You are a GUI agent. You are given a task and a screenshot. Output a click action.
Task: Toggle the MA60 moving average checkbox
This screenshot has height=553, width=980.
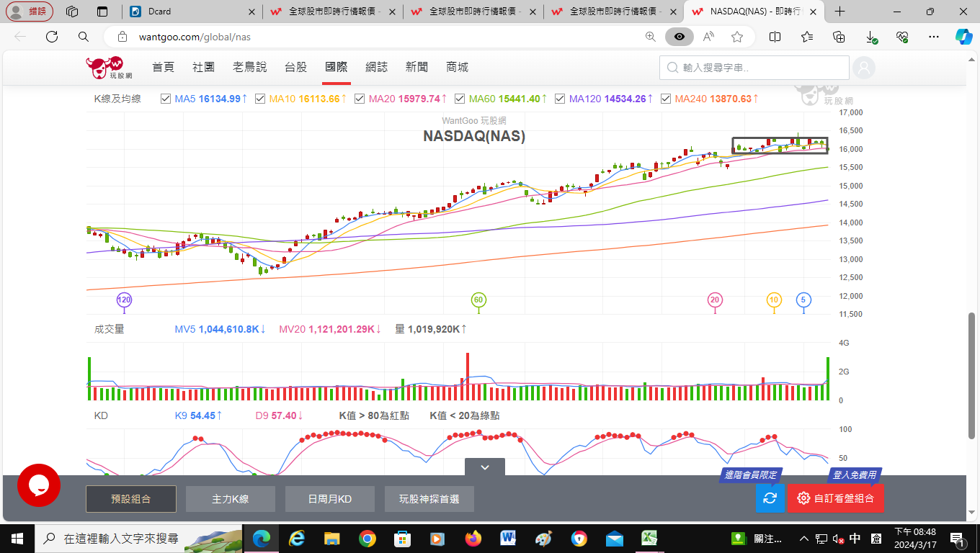tap(460, 99)
